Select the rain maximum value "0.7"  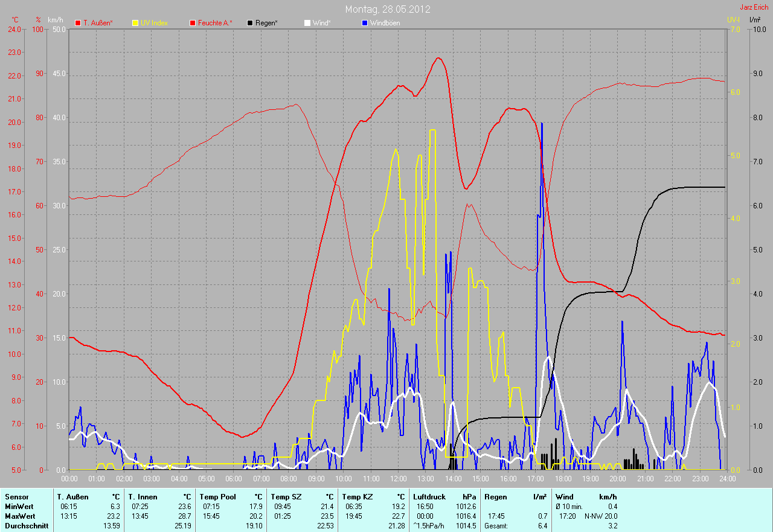click(542, 516)
